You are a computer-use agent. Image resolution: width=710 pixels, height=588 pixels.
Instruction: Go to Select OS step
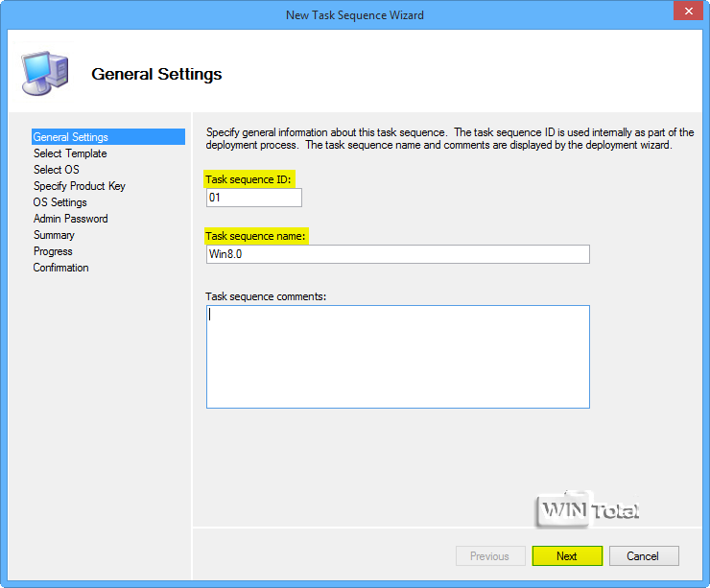[x=57, y=170]
